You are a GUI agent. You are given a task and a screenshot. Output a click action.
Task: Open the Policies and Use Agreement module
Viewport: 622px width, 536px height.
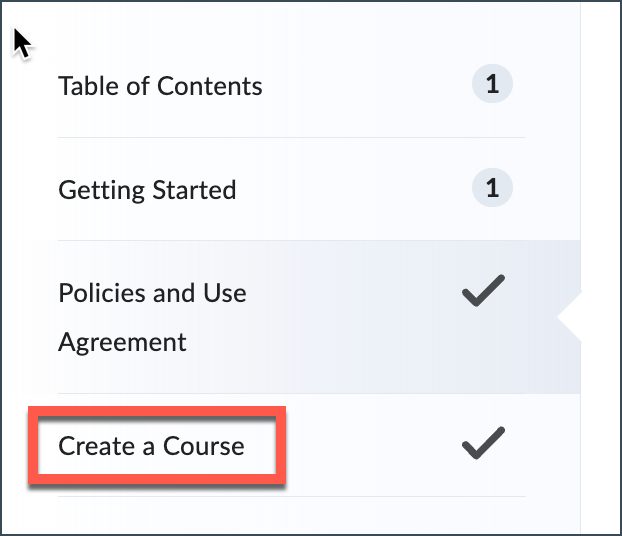pyautogui.click(x=152, y=317)
